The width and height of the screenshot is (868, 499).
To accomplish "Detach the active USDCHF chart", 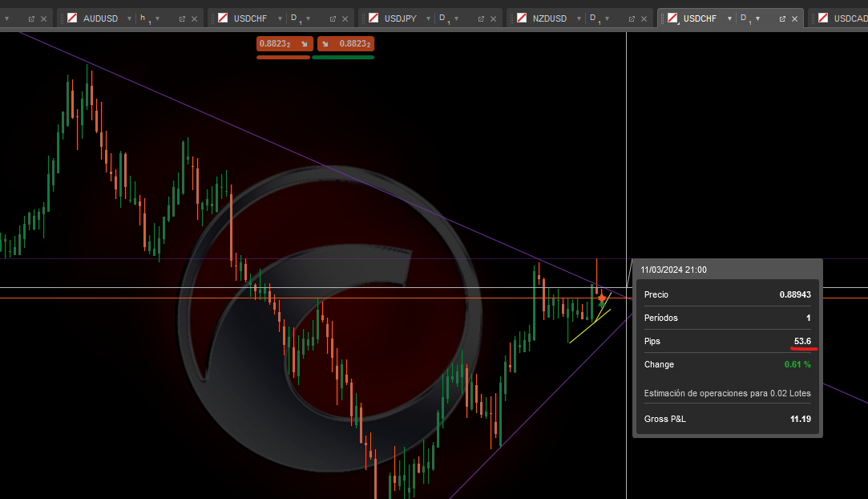I will pos(782,18).
